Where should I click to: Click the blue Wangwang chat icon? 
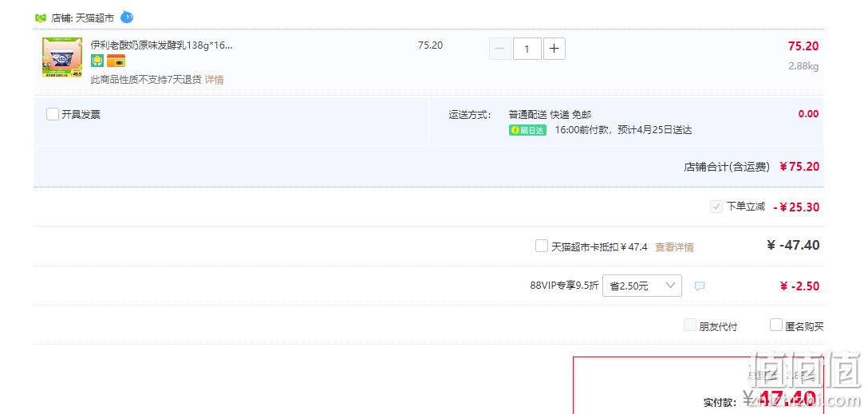tap(127, 18)
